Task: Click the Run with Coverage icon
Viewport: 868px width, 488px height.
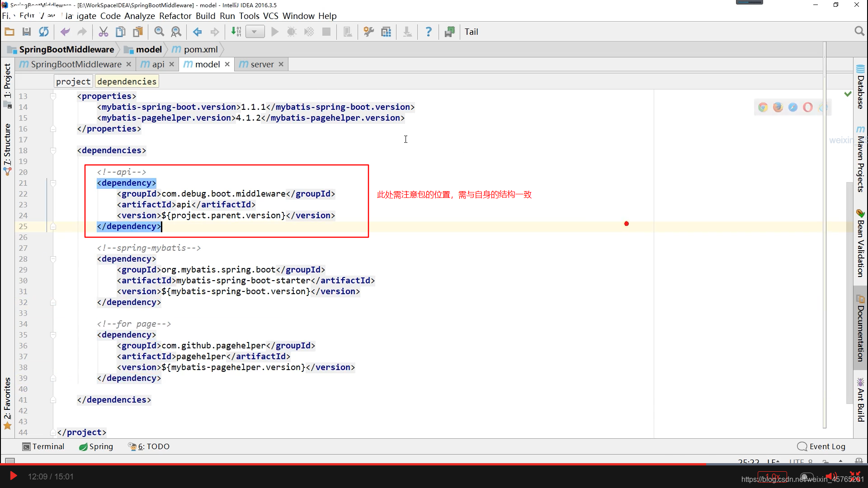Action: [309, 32]
